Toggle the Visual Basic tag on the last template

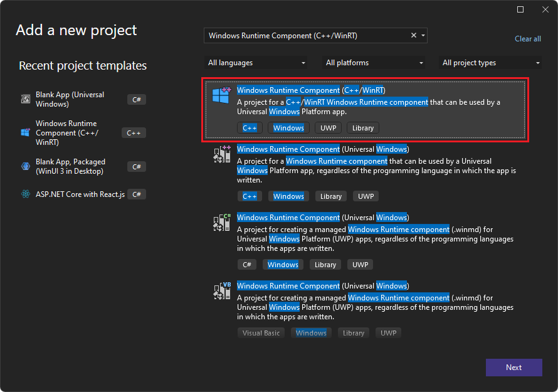(261, 332)
